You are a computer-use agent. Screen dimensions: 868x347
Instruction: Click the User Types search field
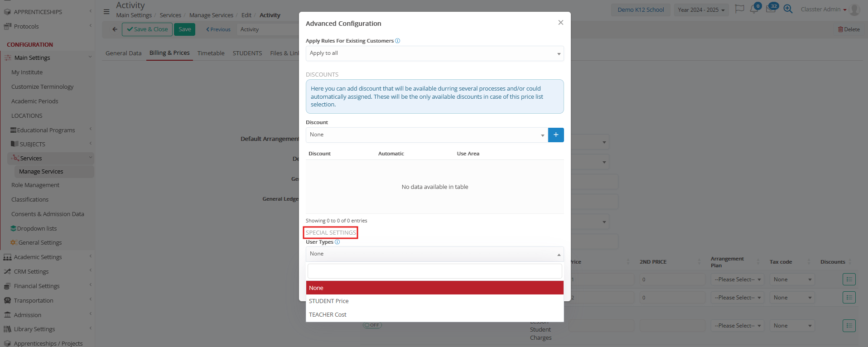tap(434, 271)
